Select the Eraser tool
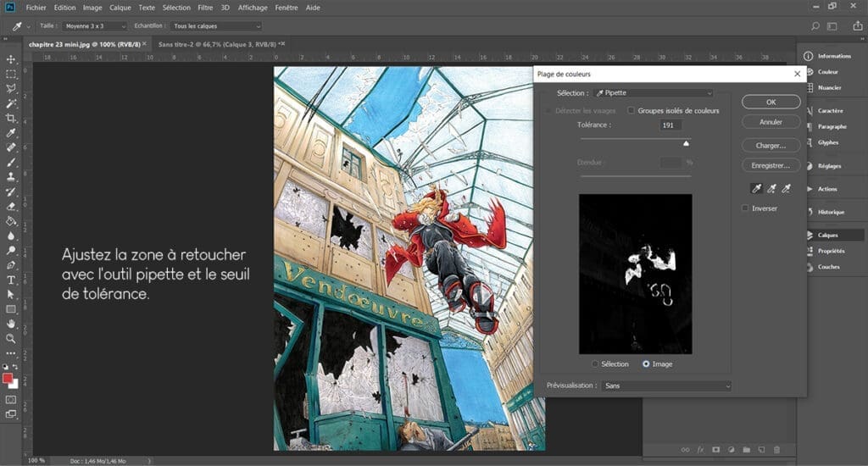 10,207
